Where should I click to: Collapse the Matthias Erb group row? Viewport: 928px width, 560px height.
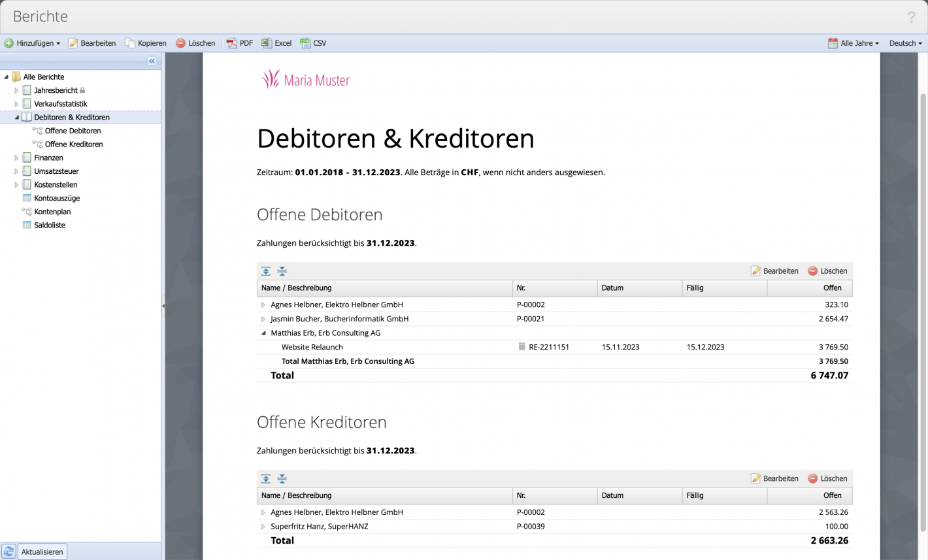pyautogui.click(x=263, y=333)
